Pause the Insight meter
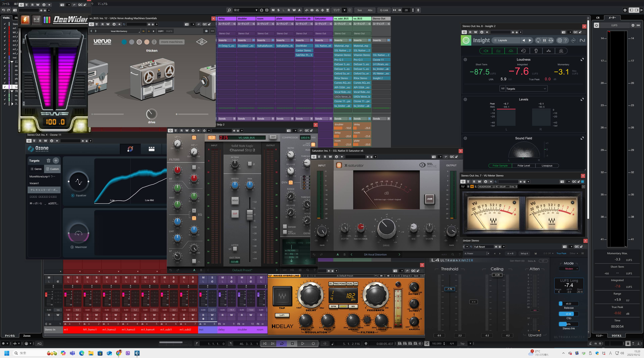Viewport: 644px width, 358px height. [x=544, y=40]
